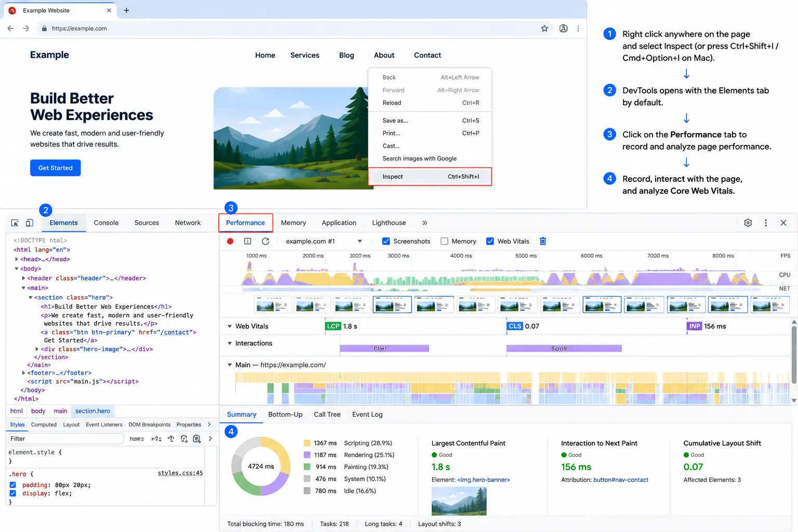Open the browser profile icon

coord(563,29)
